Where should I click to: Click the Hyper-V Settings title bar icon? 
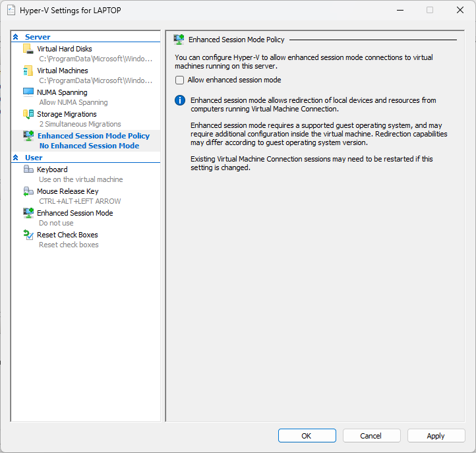(x=11, y=11)
